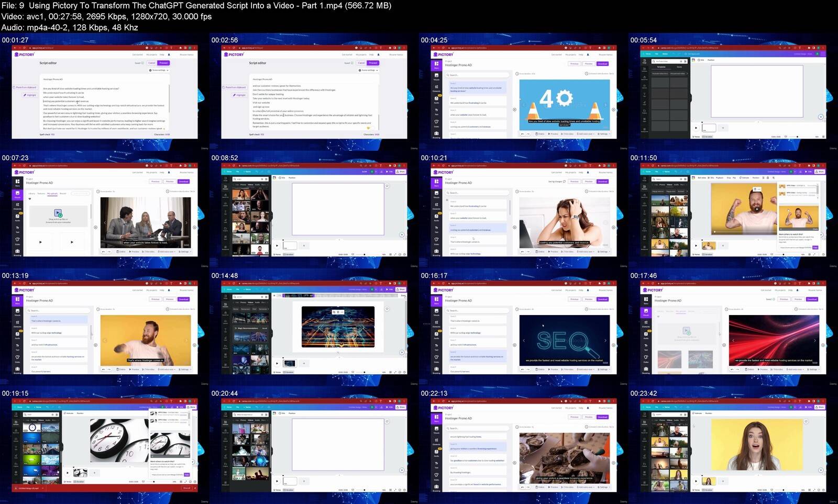
Task: Select Videos tab in the 00:08:52 Canva panel
Action: coord(250,185)
